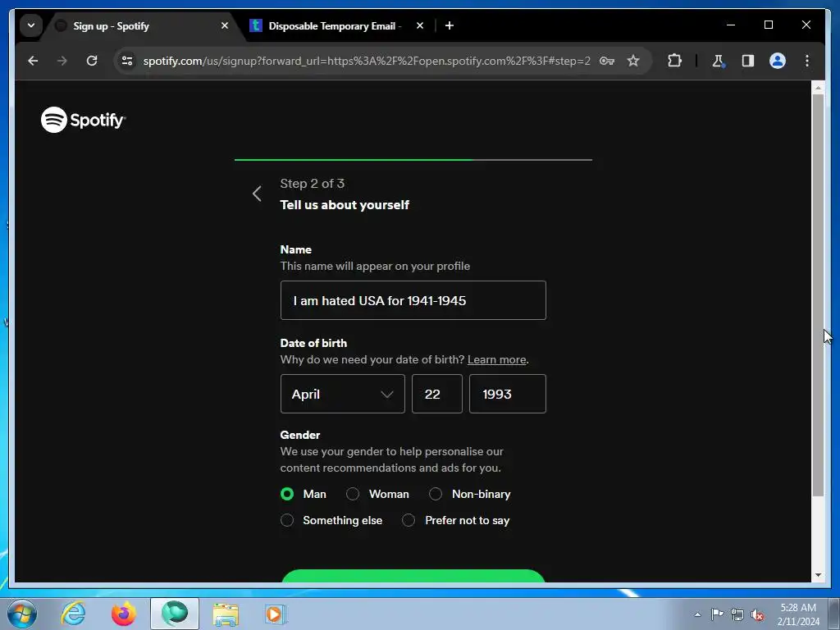Open the birth month dropdown
This screenshot has height=630, width=840.
[x=342, y=394]
